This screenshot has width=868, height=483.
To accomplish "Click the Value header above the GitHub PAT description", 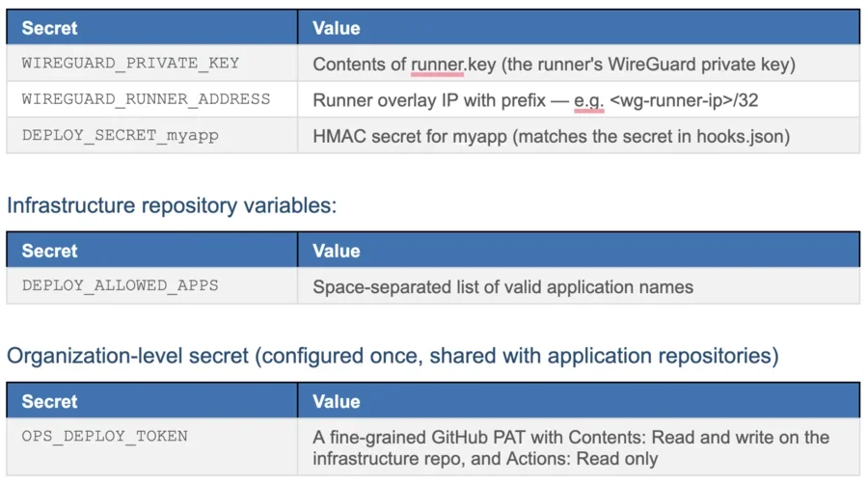I will coord(337,401).
